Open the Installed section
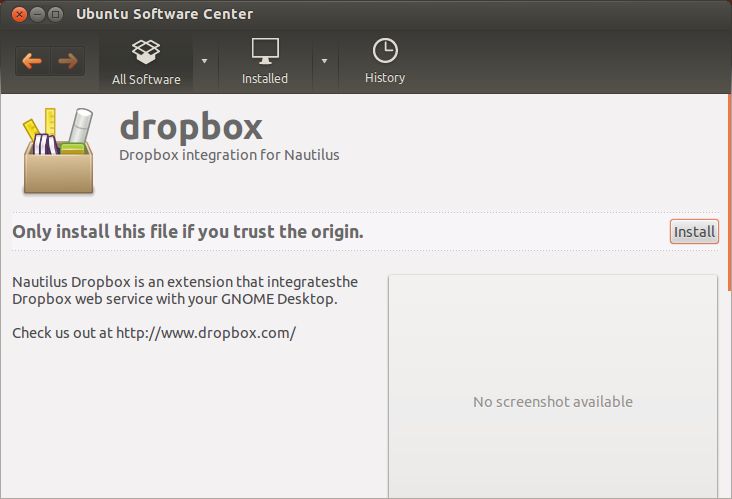The height and width of the screenshot is (499, 732). [x=265, y=62]
